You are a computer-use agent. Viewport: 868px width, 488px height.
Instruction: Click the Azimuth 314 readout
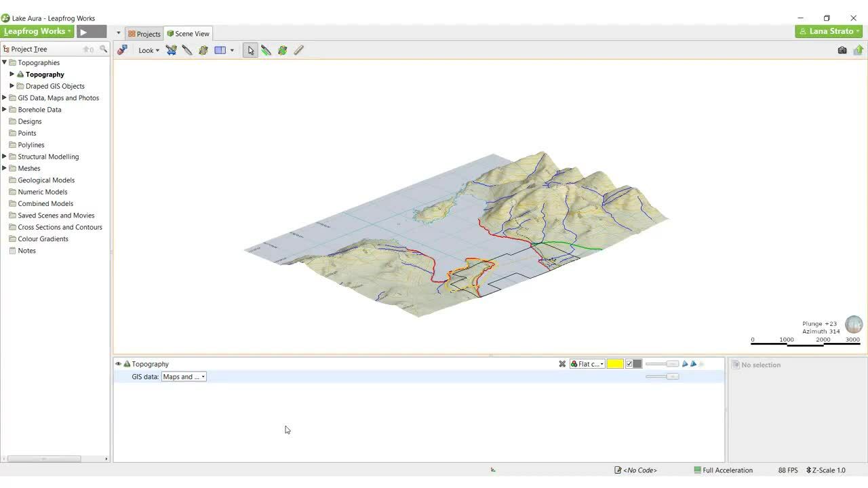pos(821,331)
